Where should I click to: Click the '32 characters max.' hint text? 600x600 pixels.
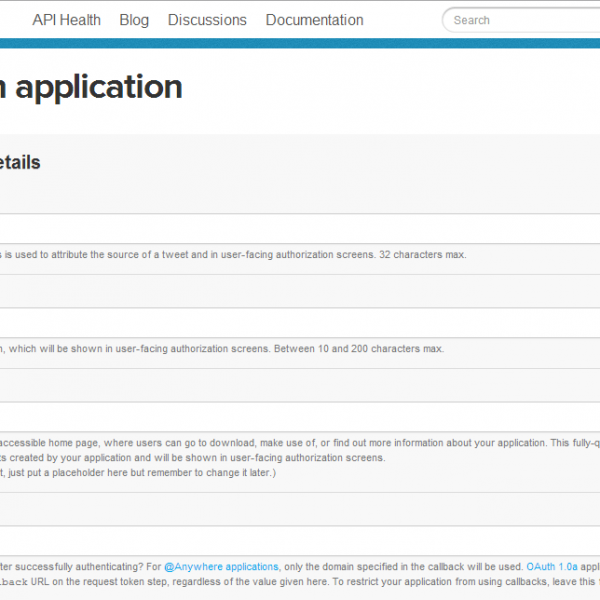pyautogui.click(x=423, y=254)
